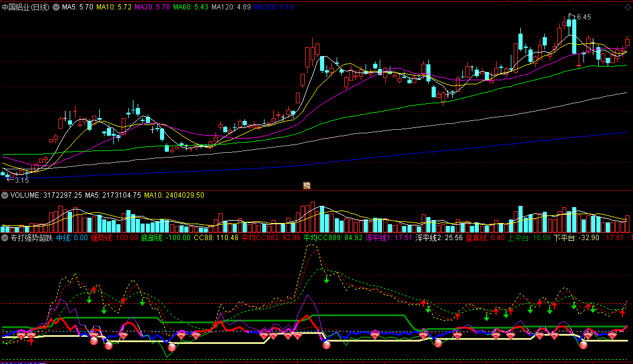Click the 中线: 0.00 indicator value
Screen dimensions: 633x364
tap(72, 238)
